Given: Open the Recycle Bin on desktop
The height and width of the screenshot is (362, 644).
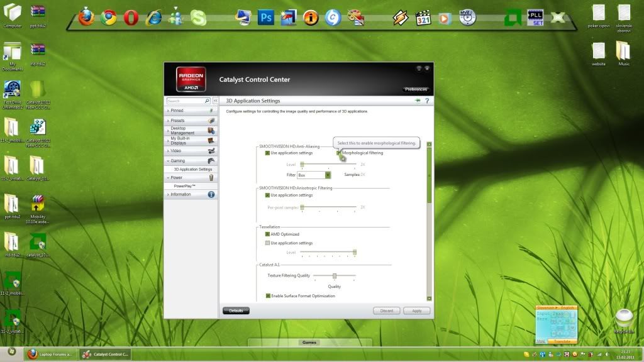Looking at the screenshot, I should (x=624, y=321).
